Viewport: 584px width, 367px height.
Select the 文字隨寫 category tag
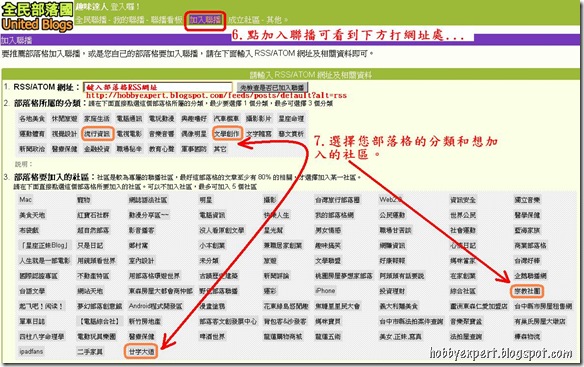259,134
